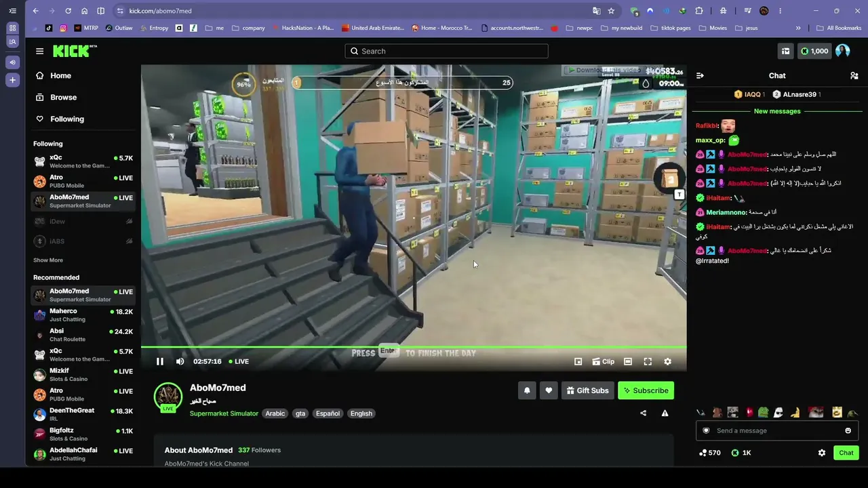Screen dimensions: 868x488
Task: Open Maherco channel in Recommended
Action: point(83,315)
